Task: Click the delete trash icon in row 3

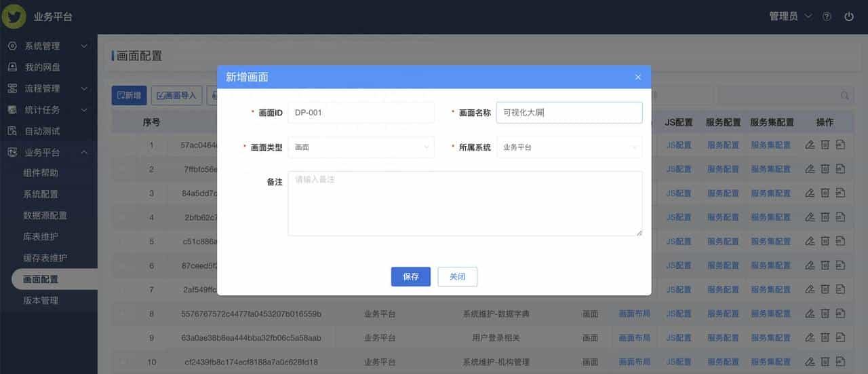Action: click(x=825, y=193)
